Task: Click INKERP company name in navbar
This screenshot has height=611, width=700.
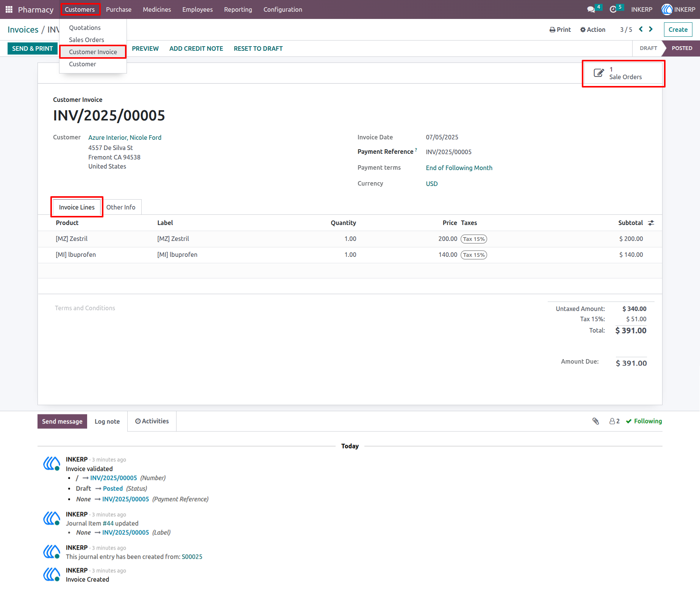Action: click(x=642, y=9)
